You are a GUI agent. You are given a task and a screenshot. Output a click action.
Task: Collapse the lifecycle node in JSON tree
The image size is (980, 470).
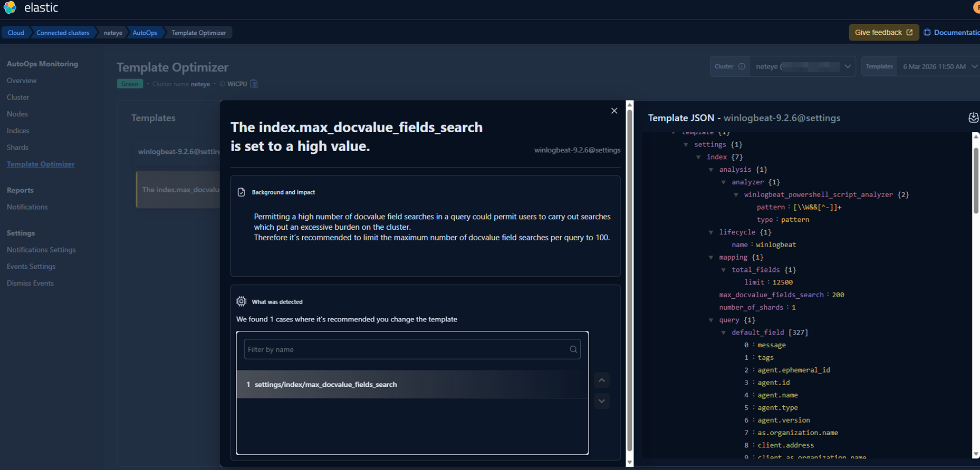click(711, 232)
